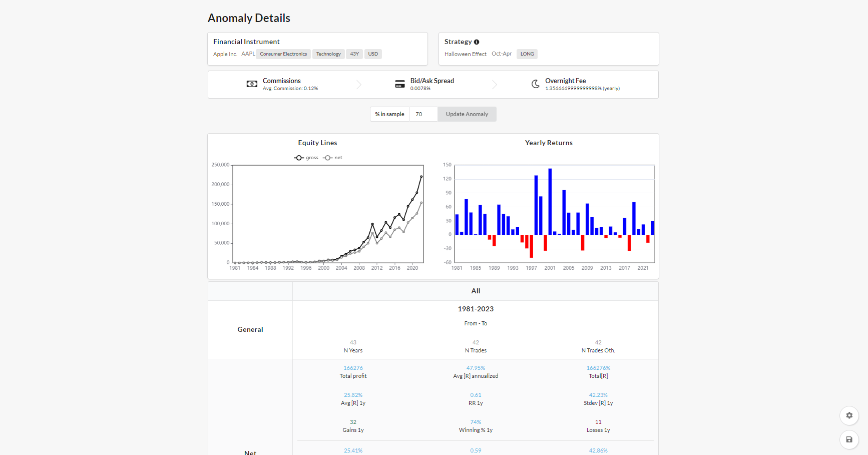Image resolution: width=868 pixels, height=455 pixels.
Task: Click the save floppy disk icon
Action: point(849,439)
